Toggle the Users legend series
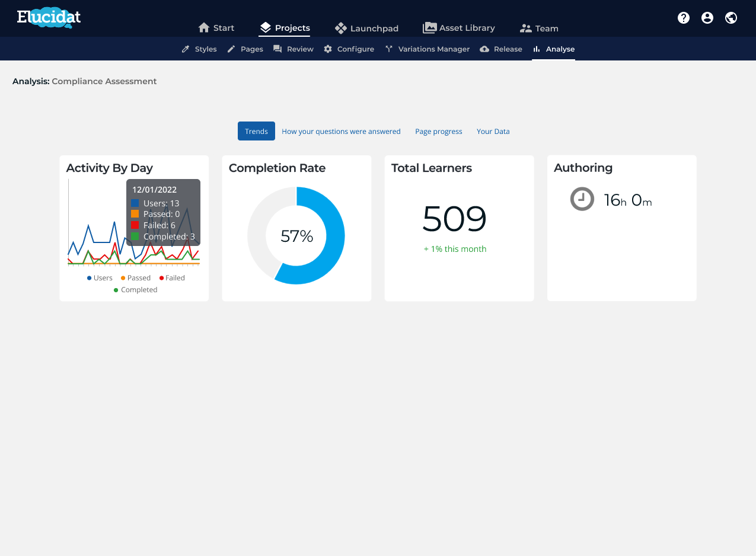 click(x=100, y=278)
